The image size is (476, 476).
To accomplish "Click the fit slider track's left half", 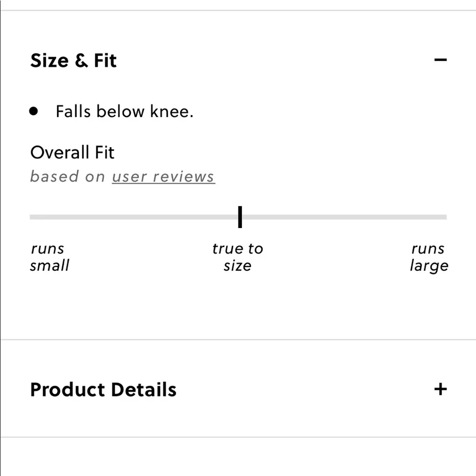I will (133, 217).
